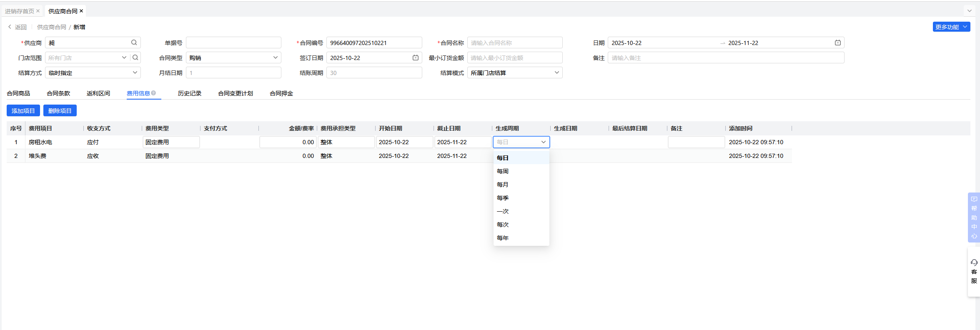Screen dimensions: 980x330
Task: Select 每月 from the cycle list
Action: [x=503, y=185]
